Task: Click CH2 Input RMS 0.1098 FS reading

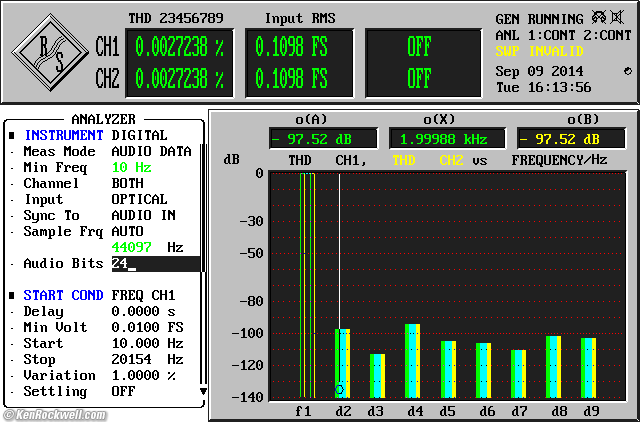Action: (x=292, y=78)
